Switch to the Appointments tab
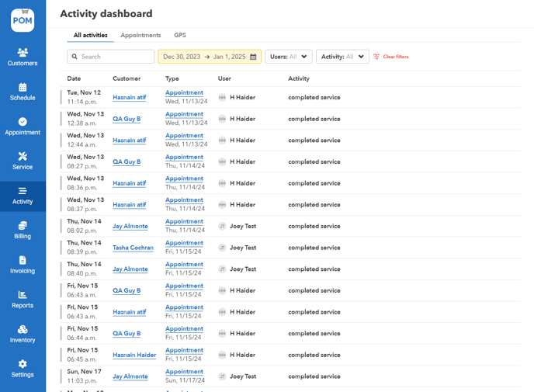This screenshot has height=392, width=534. [x=140, y=35]
